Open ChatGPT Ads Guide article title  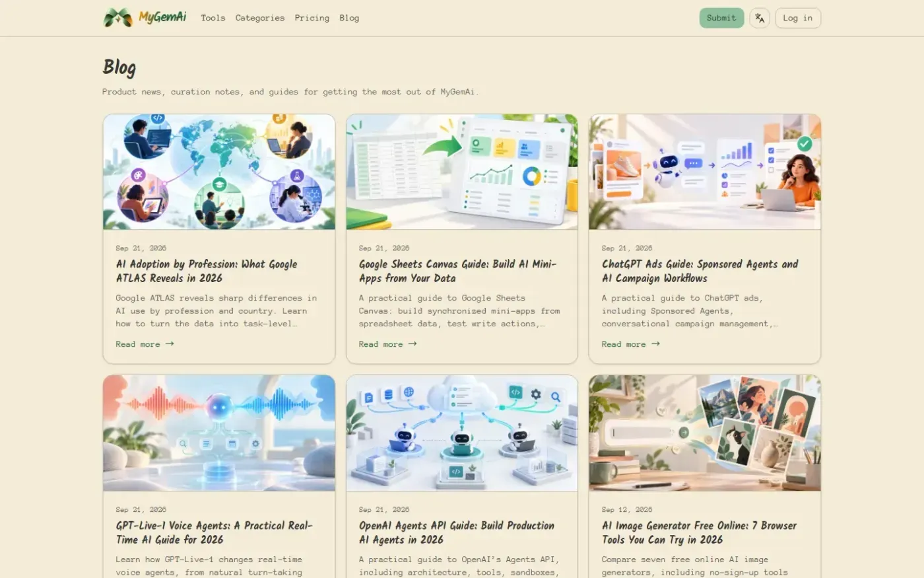tap(700, 271)
